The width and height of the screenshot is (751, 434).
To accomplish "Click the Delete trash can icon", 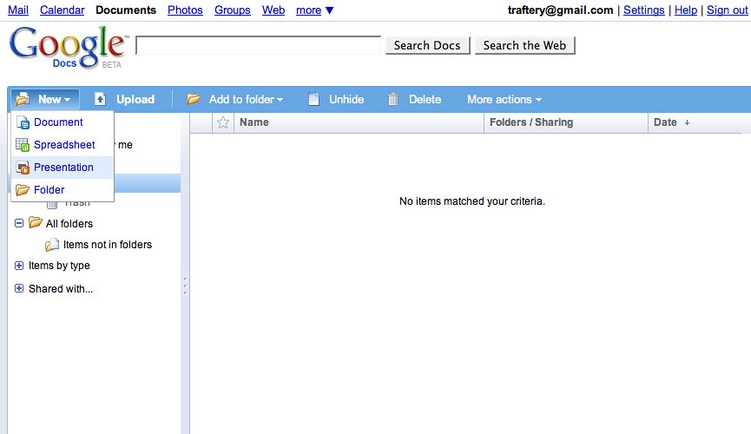I will coord(393,99).
